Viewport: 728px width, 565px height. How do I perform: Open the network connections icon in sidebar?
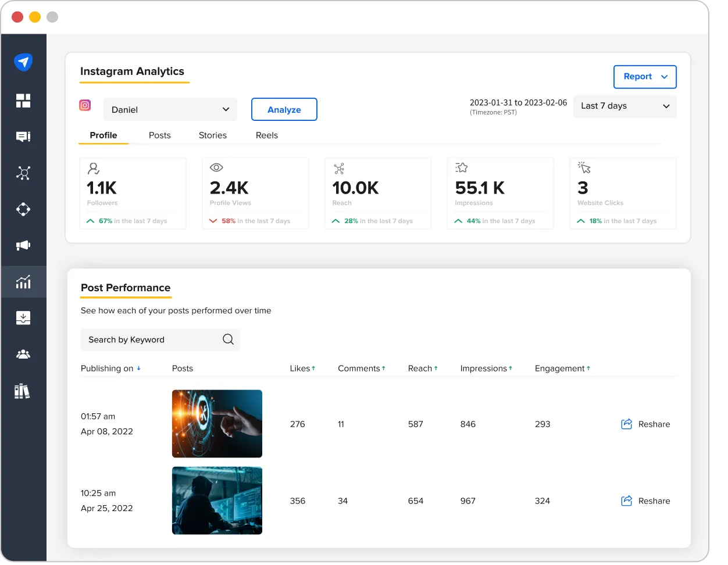pyautogui.click(x=23, y=173)
